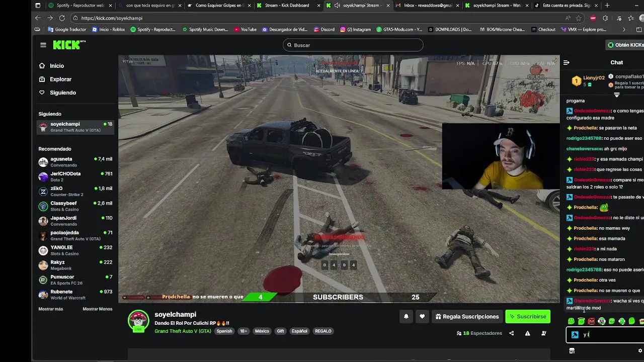Open Rubenete recommended channel
The image size is (644, 362).
75,295
